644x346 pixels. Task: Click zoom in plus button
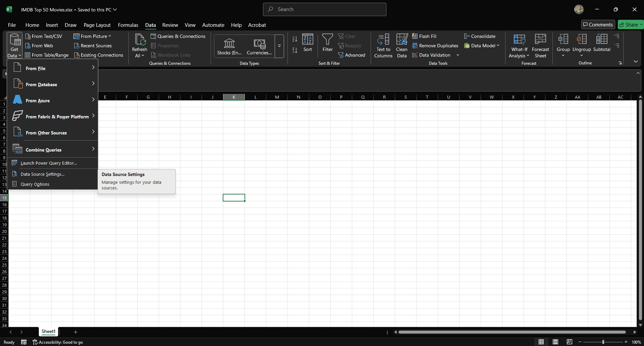point(626,342)
